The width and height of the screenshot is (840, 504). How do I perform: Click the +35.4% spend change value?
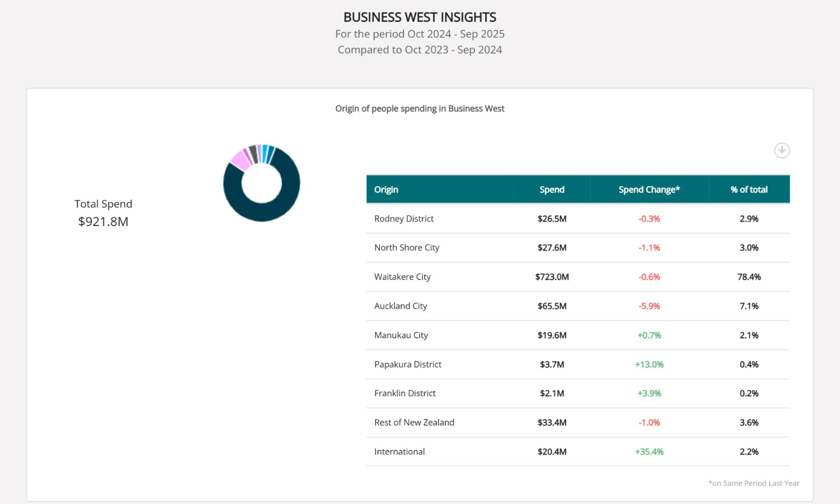point(649,452)
